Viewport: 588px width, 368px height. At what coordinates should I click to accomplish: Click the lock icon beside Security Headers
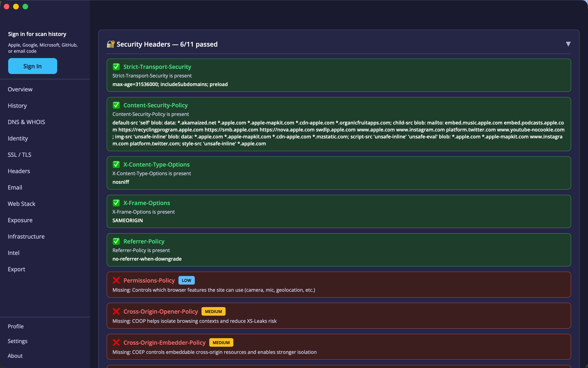click(110, 44)
